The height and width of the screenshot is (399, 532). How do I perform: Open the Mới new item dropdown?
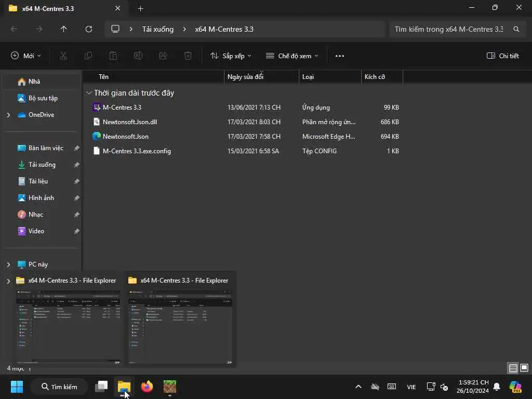point(26,56)
